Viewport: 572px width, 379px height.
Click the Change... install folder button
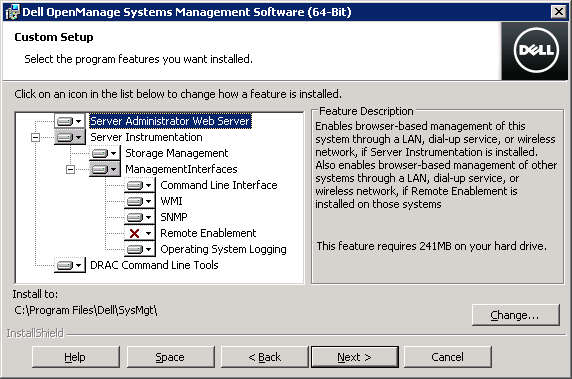coord(515,315)
